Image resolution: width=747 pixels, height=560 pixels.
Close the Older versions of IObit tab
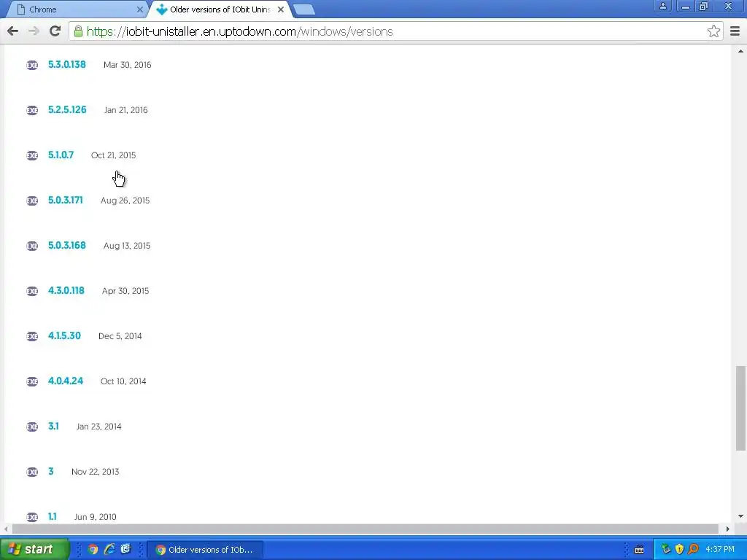coord(281,9)
